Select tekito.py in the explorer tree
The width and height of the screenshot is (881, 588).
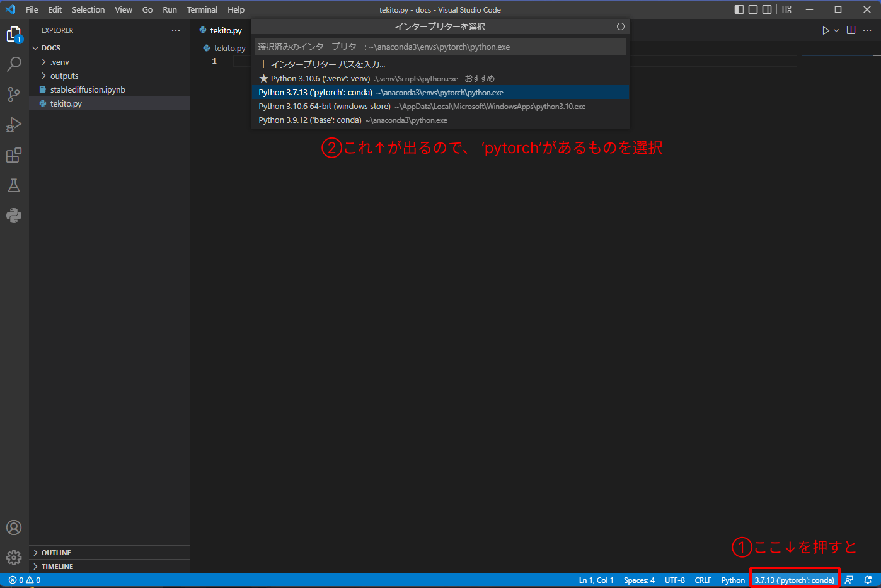(110, 103)
